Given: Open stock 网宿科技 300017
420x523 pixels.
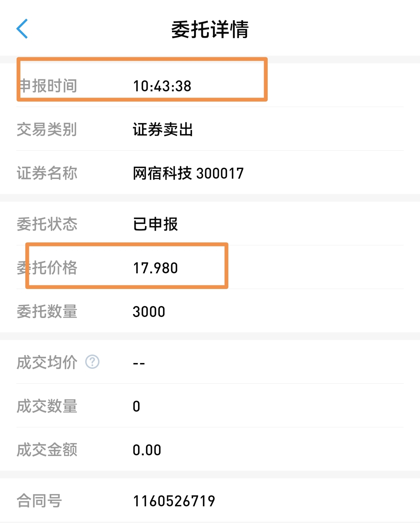Looking at the screenshot, I should [188, 173].
